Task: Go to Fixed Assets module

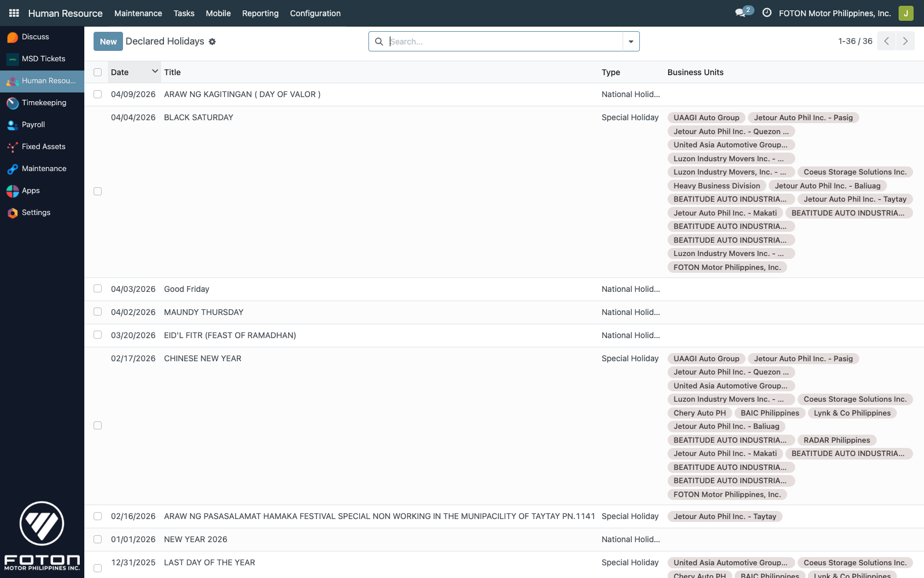Action: tap(43, 147)
